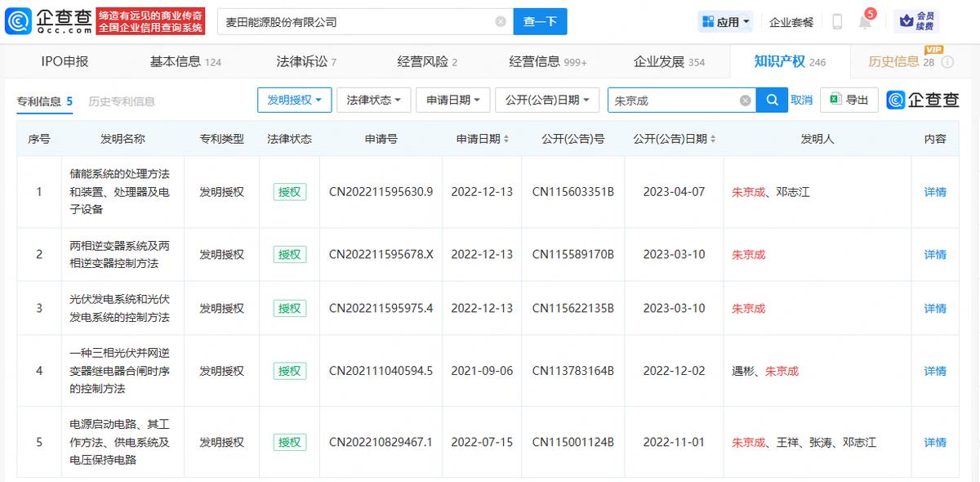Screen dimensions: 980x482
Task: Open 详情 for 储能系统的处理方法 patent
Action: (x=935, y=192)
